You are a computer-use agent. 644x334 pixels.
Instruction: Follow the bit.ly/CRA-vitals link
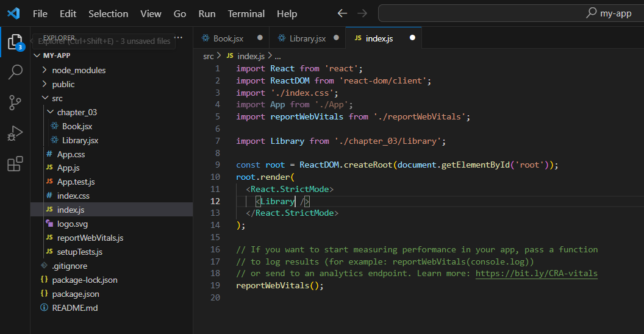point(536,273)
